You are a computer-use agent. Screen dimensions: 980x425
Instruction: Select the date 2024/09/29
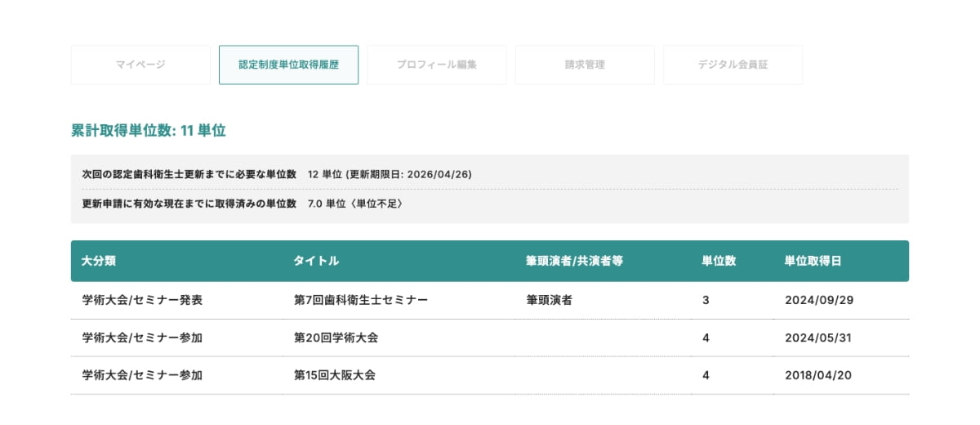818,300
